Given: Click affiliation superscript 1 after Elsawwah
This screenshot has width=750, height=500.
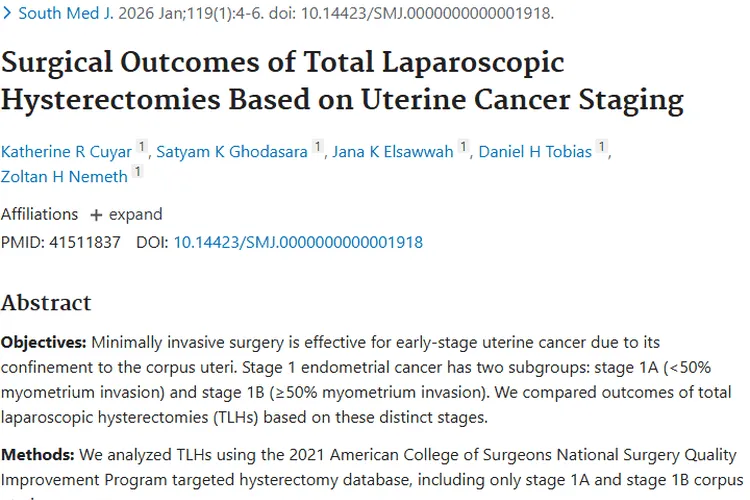Looking at the screenshot, I should pos(464,147).
